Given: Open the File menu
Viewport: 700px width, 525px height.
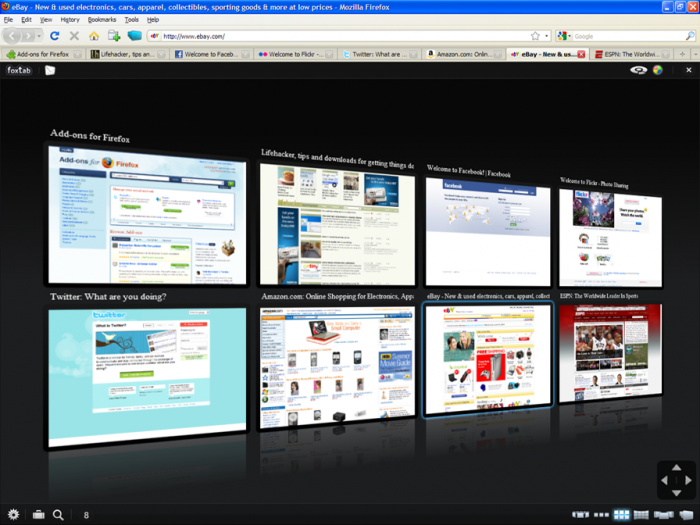Looking at the screenshot, I should click(x=8, y=20).
